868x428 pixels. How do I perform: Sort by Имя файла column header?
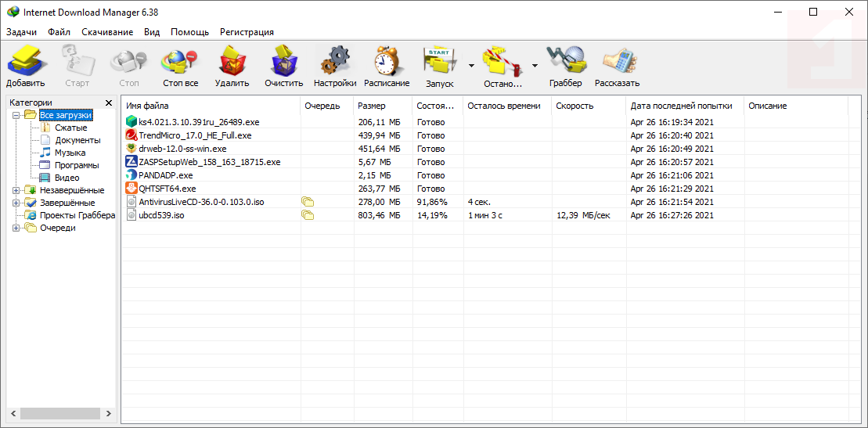[211, 106]
